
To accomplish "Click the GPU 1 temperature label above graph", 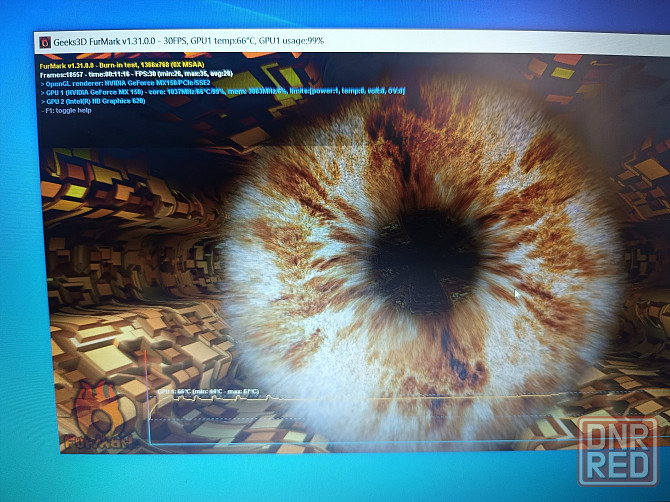I will click(206, 391).
